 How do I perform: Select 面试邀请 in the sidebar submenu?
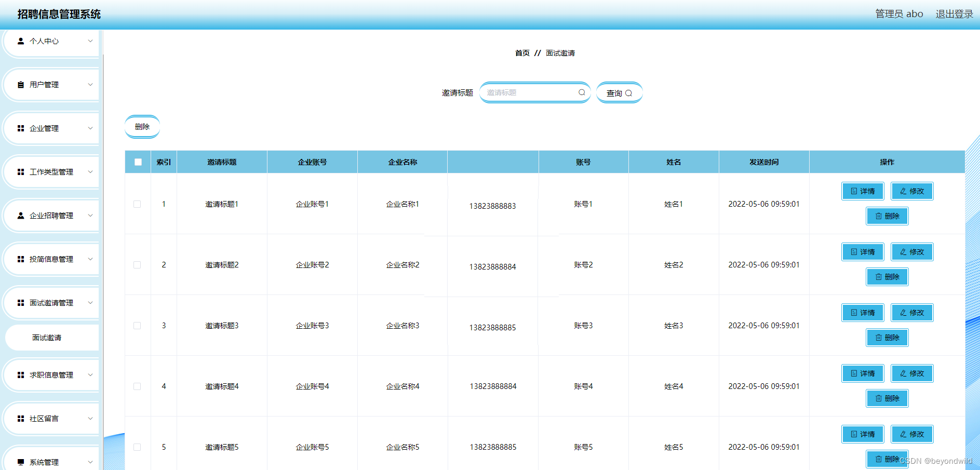pos(51,337)
